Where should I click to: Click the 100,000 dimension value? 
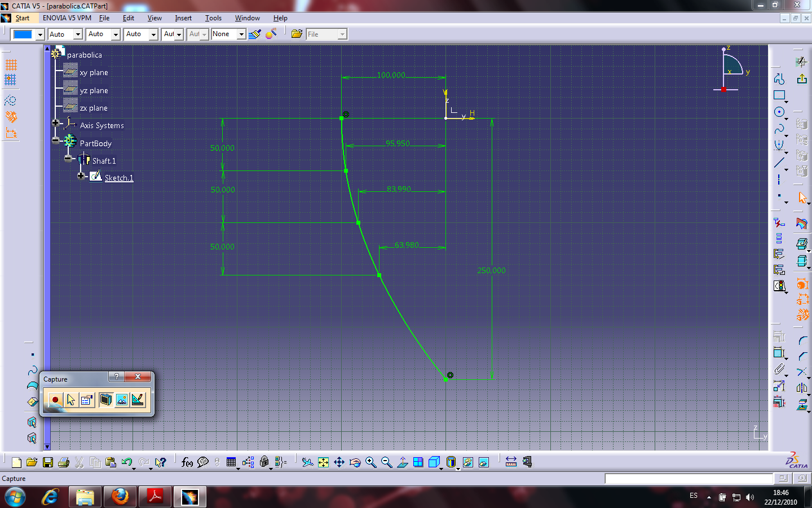point(391,75)
